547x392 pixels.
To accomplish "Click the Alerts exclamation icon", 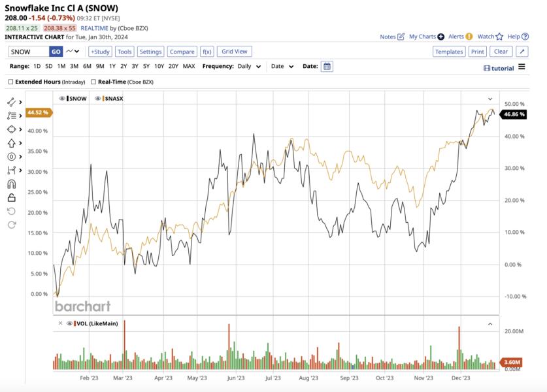I will [x=469, y=37].
